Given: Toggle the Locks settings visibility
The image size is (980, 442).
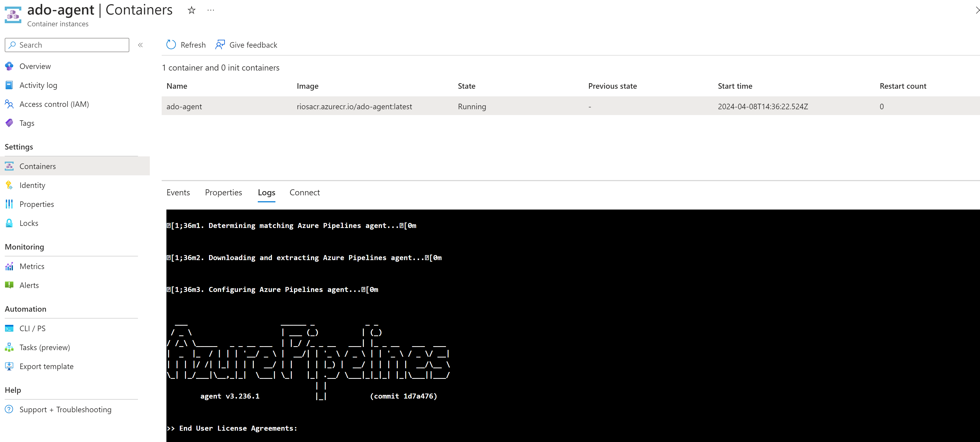Looking at the screenshot, I should coord(29,223).
